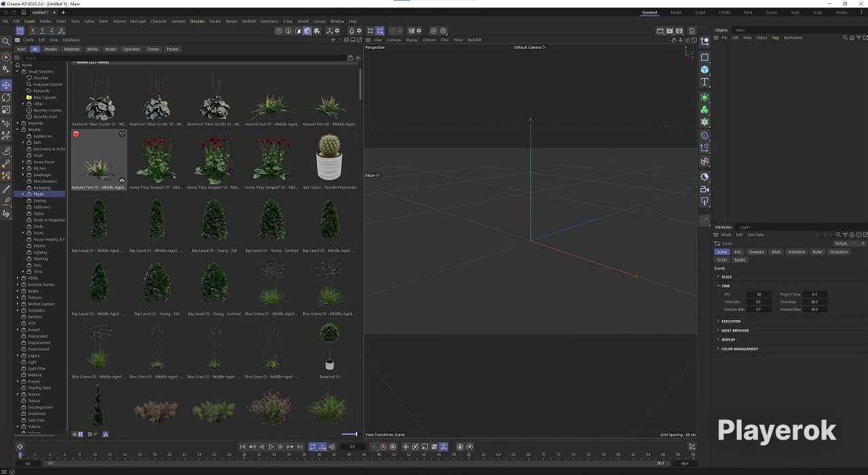Expand the Materials tree folder

coord(18,123)
